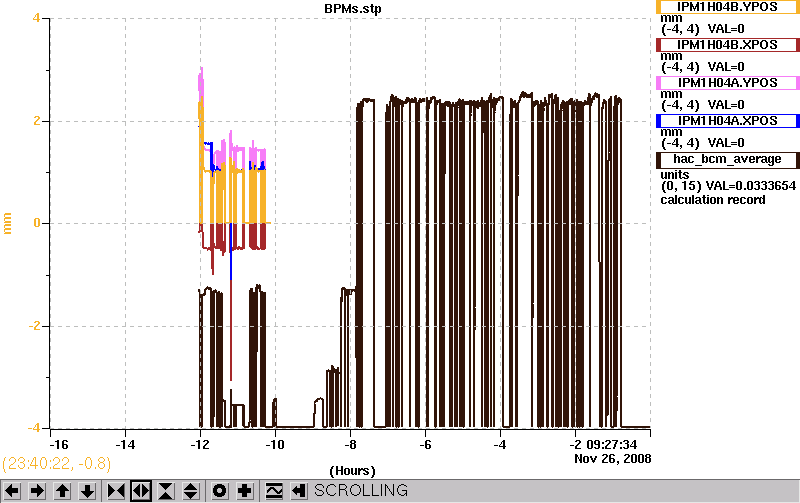The width and height of the screenshot is (800, 503).
Task: Click the circle auto-scale toolbar icon
Action: coord(219,491)
